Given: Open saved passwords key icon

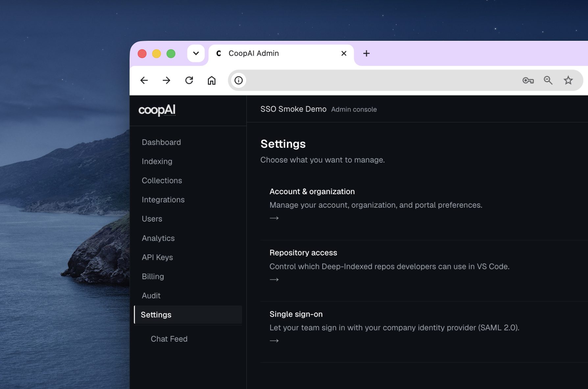Looking at the screenshot, I should pos(528,80).
